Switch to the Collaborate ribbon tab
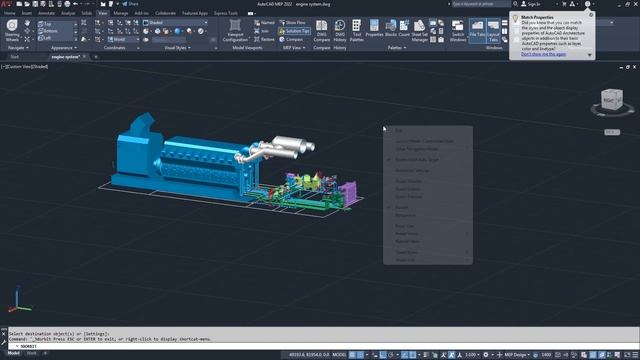The width and height of the screenshot is (640, 360). (165, 13)
